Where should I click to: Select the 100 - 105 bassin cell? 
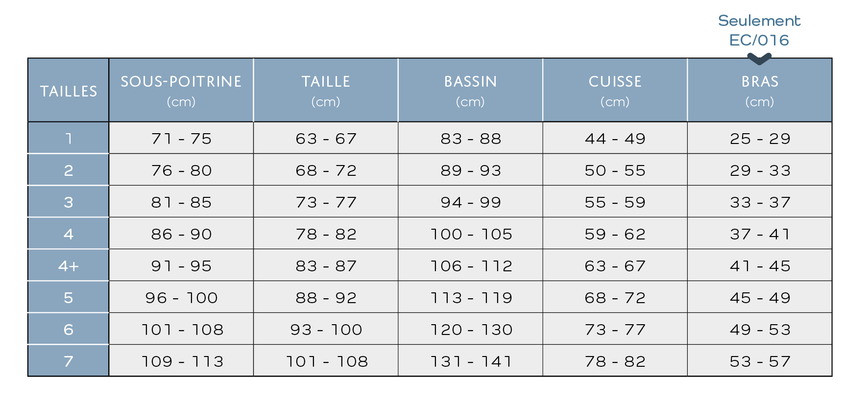471,234
